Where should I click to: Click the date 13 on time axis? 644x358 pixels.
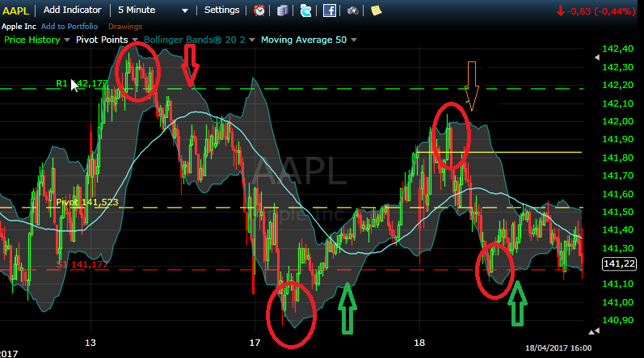pyautogui.click(x=90, y=343)
